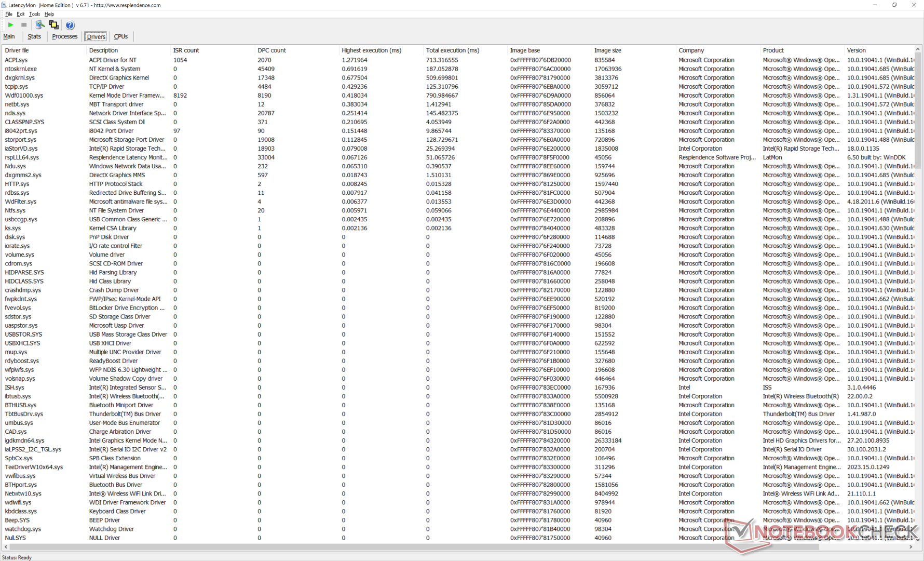Start monitoring with the green play icon
924x561 pixels.
[x=10, y=24]
